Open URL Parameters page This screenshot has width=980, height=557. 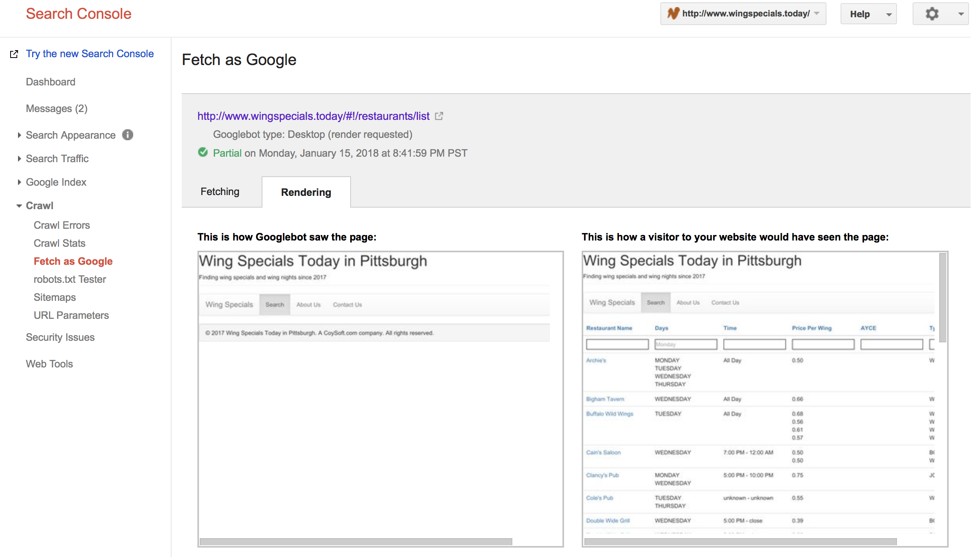(x=71, y=315)
